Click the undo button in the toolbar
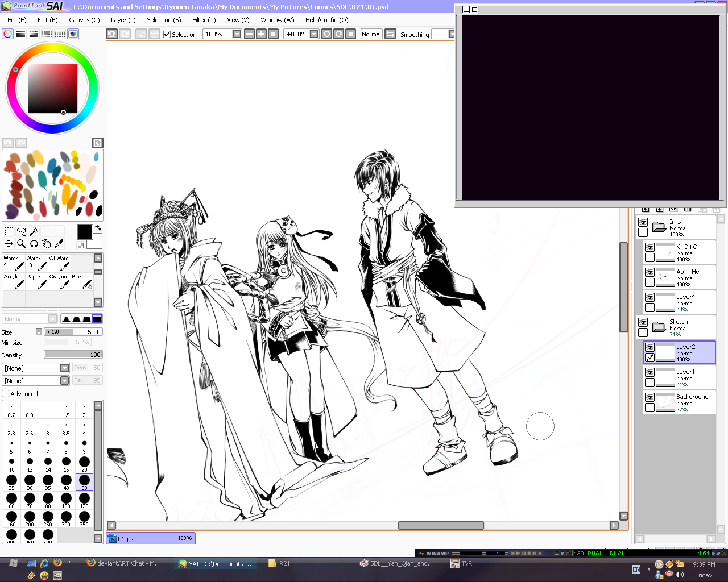Image resolution: width=728 pixels, height=582 pixels. click(x=111, y=34)
